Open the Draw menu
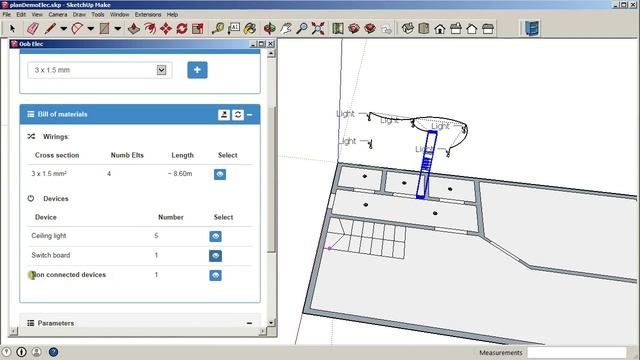 pos(79,14)
